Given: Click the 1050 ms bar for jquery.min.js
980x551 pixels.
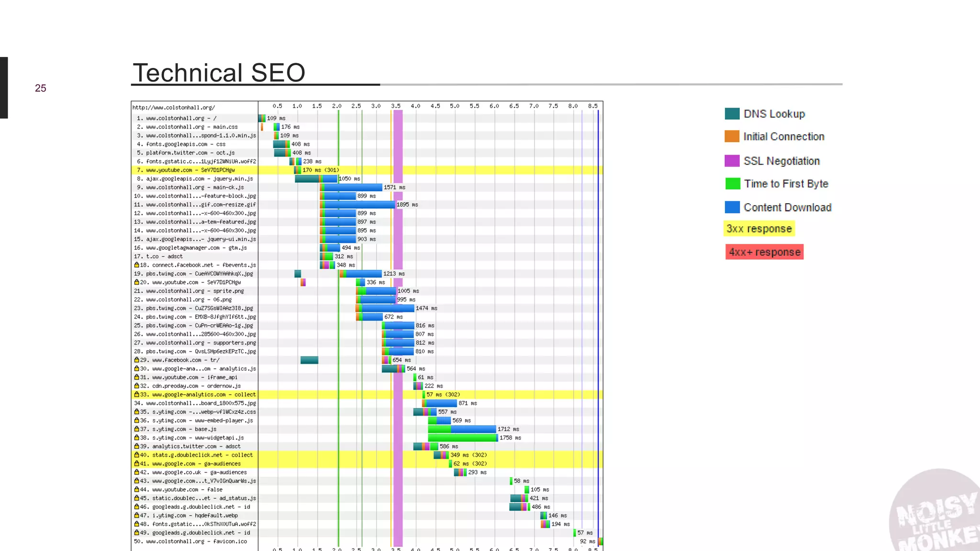Looking at the screenshot, I should (x=316, y=178).
